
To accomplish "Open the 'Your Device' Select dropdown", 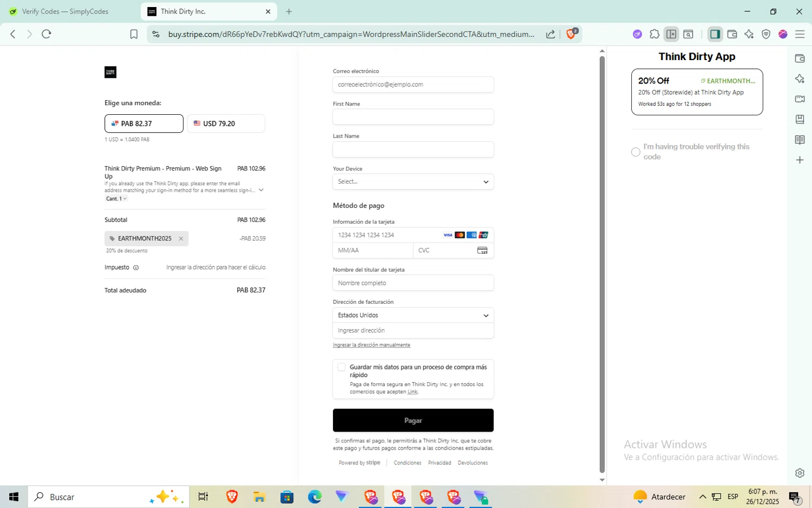I will coord(413,181).
